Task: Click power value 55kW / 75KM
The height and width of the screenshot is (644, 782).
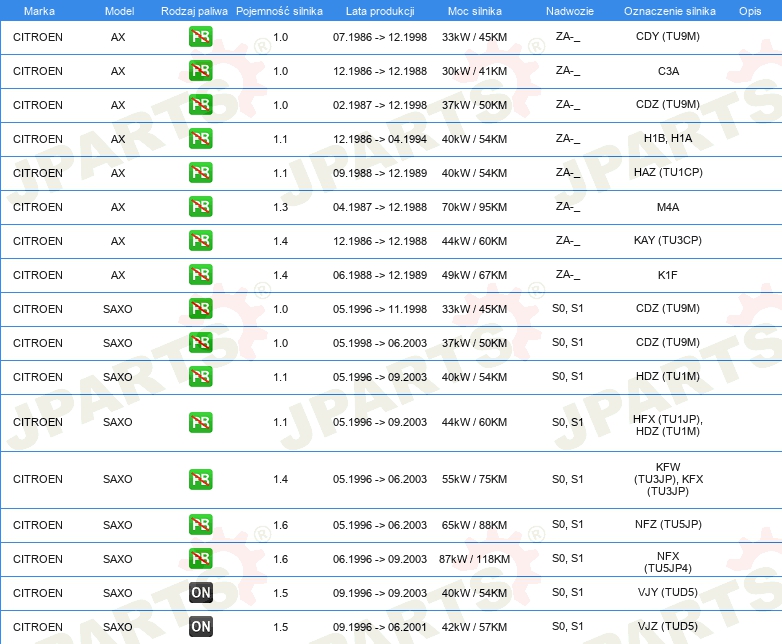Action: coord(474,479)
